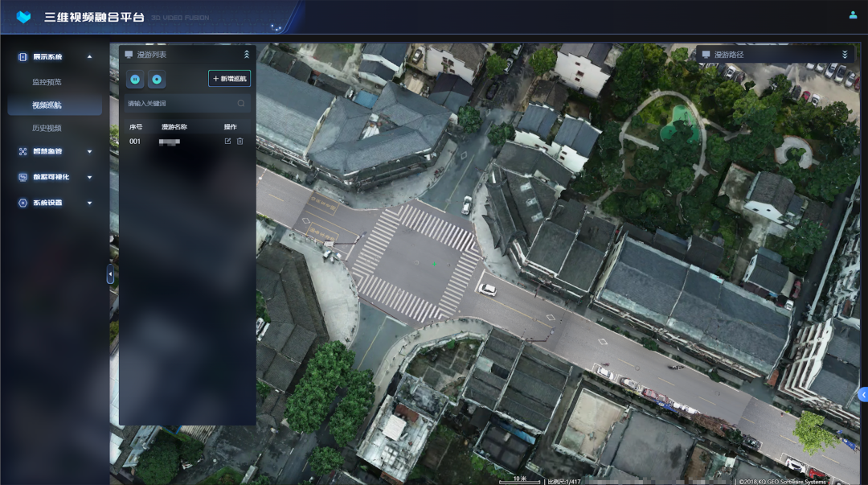Toggle the left sidebar collapse handle

(110, 274)
